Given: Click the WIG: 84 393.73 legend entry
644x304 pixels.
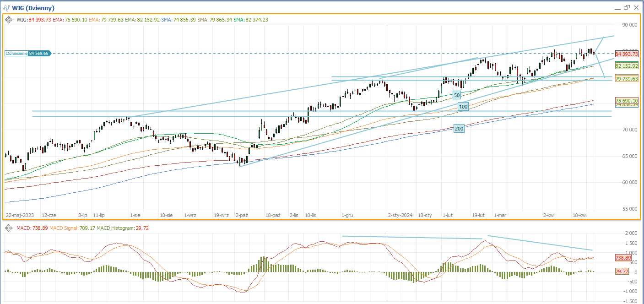Looking at the screenshot, I should (x=33, y=20).
